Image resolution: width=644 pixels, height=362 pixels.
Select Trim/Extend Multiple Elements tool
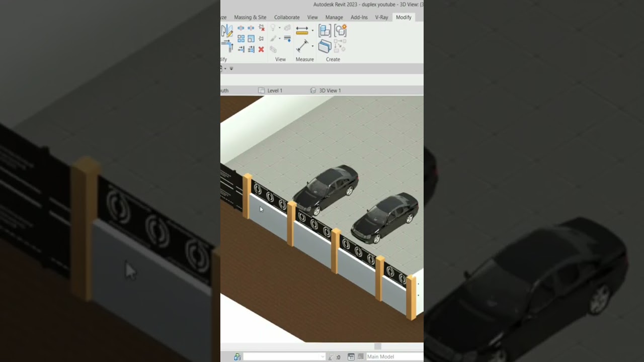pyautogui.click(x=251, y=49)
